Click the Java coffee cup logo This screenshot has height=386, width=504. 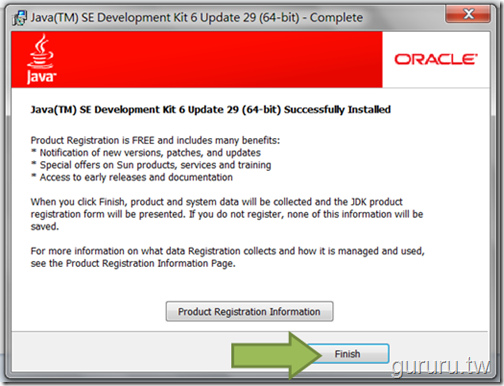tap(41, 59)
